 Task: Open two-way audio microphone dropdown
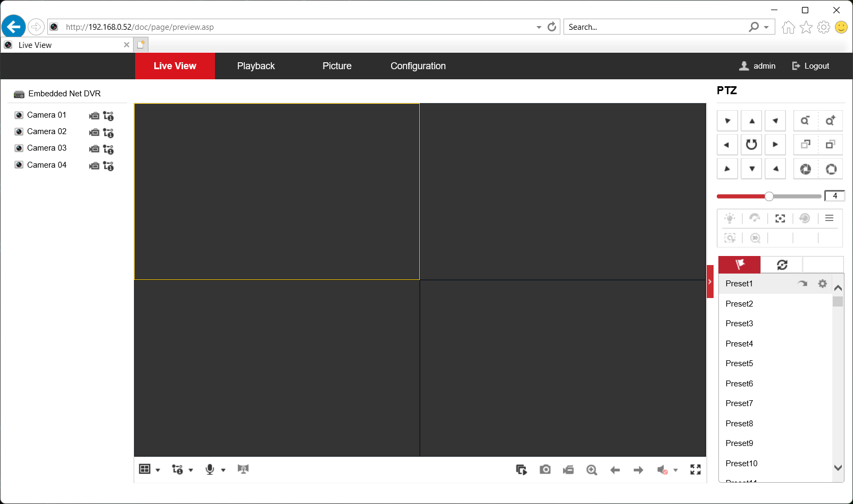216,469
